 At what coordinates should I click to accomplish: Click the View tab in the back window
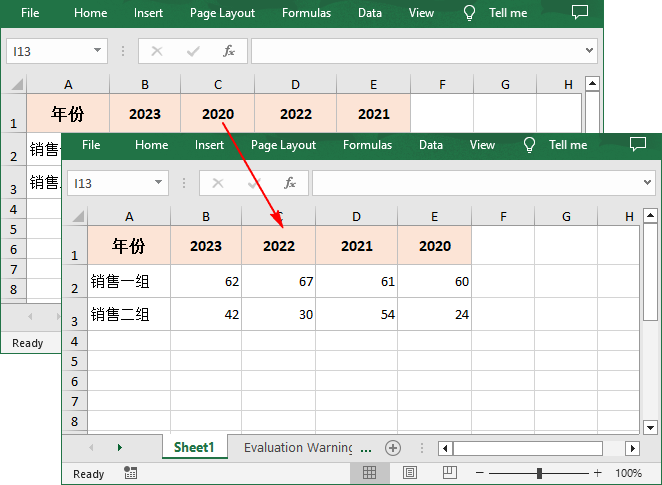tap(421, 13)
